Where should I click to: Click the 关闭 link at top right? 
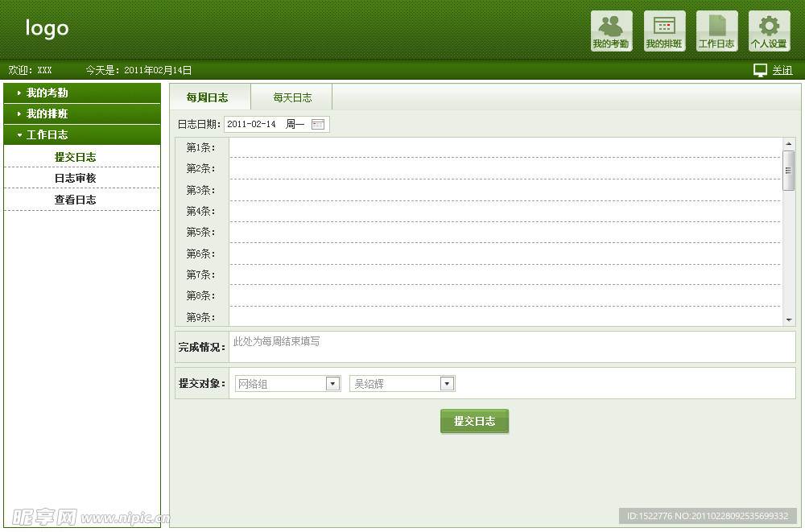tap(781, 70)
